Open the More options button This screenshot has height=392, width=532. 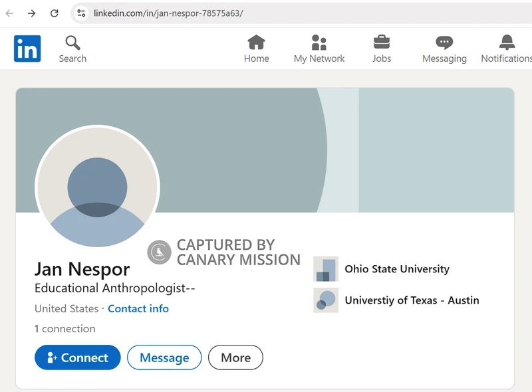click(235, 357)
